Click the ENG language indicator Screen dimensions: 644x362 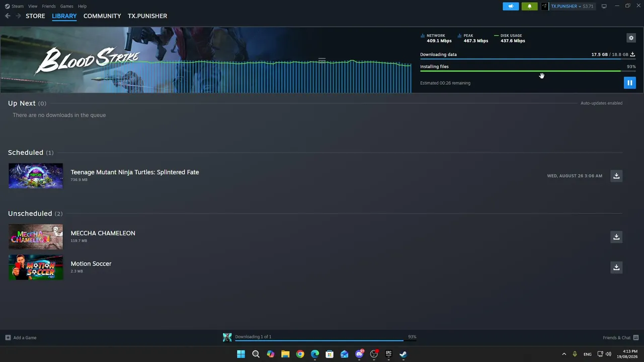point(587,354)
